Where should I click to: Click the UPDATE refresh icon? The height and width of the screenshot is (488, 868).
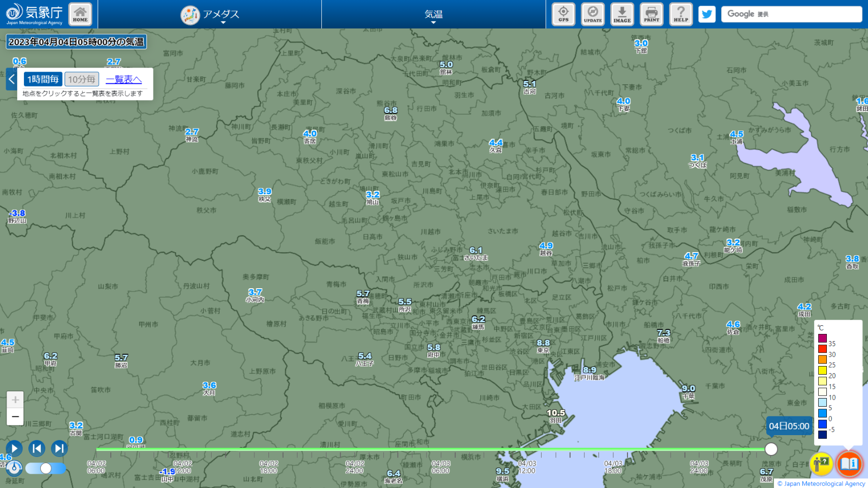click(592, 14)
